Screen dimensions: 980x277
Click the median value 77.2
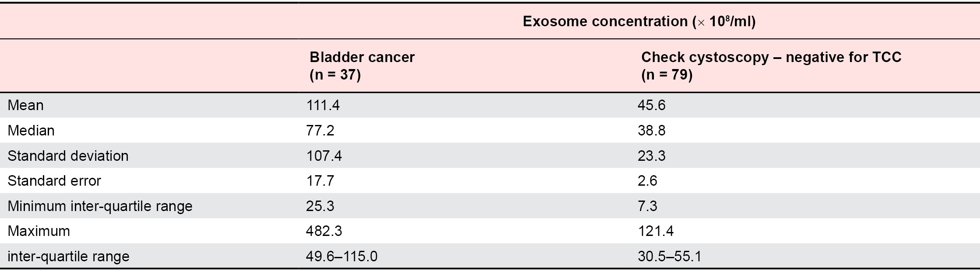point(320,131)
